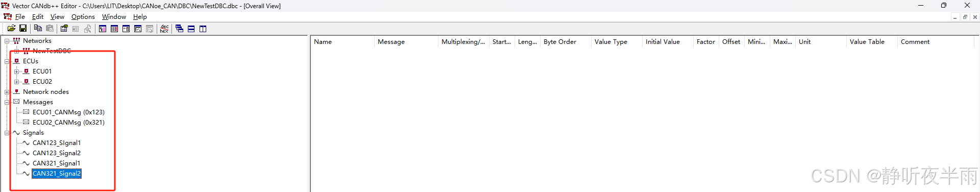Select highlighted signal CAN321_Signal2
This screenshot has height=192, width=980.
pos(57,174)
